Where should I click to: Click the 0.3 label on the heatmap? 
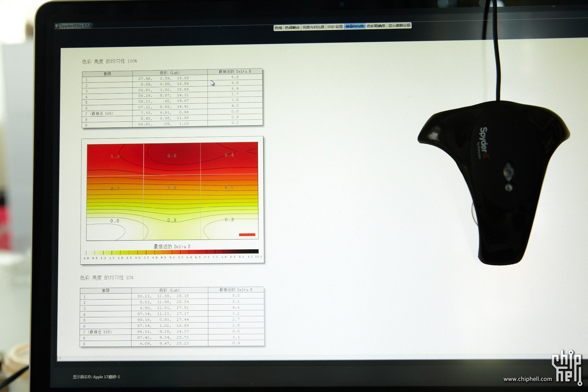tap(229, 220)
